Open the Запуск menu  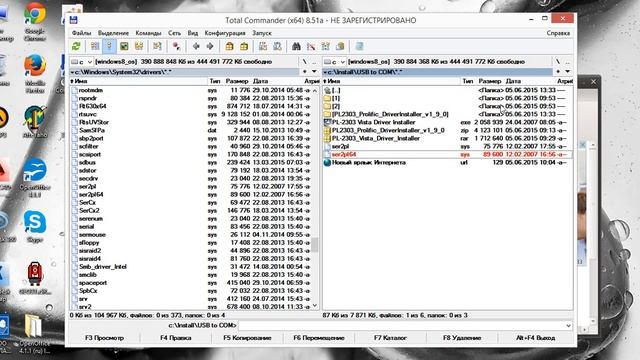(x=262, y=33)
